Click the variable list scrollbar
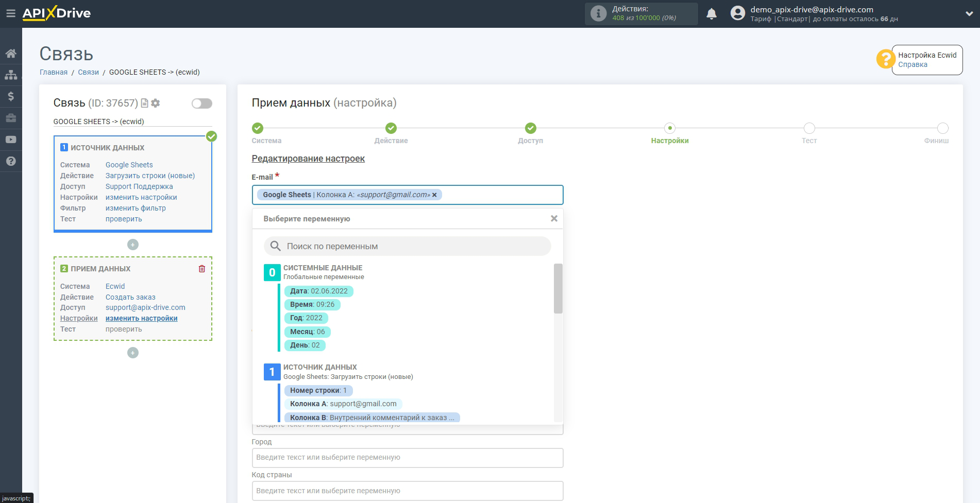Screen dimensions: 980x503 [x=558, y=288]
